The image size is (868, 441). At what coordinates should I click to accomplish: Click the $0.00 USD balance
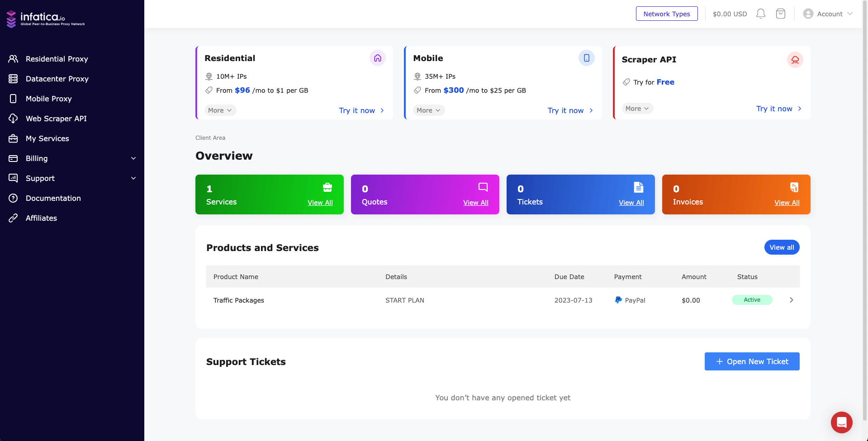[x=730, y=14]
